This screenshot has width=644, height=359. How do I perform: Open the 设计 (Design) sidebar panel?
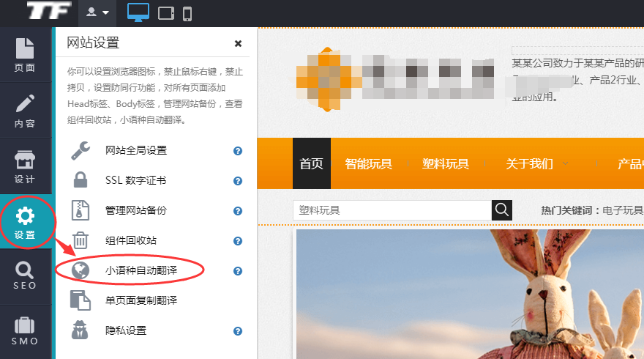click(x=25, y=167)
